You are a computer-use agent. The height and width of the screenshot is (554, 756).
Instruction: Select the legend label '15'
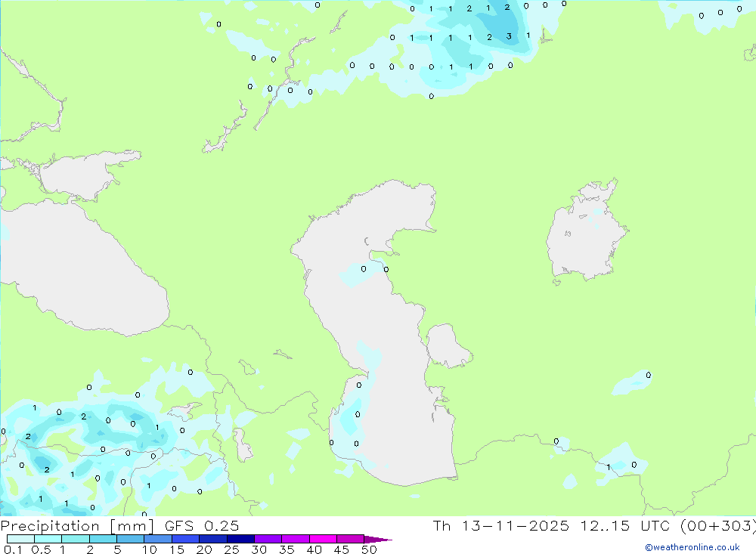point(177,549)
